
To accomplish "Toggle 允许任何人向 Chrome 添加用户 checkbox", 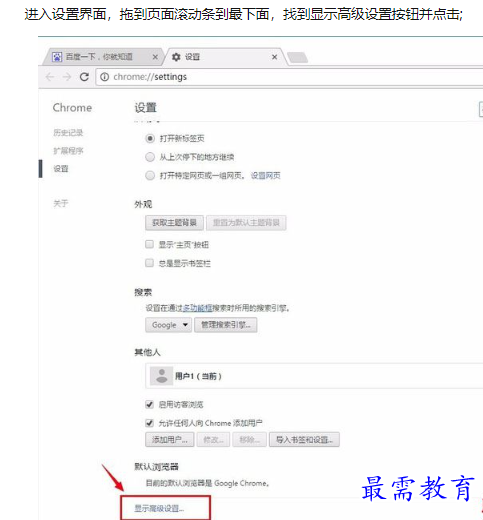I will click(x=149, y=423).
